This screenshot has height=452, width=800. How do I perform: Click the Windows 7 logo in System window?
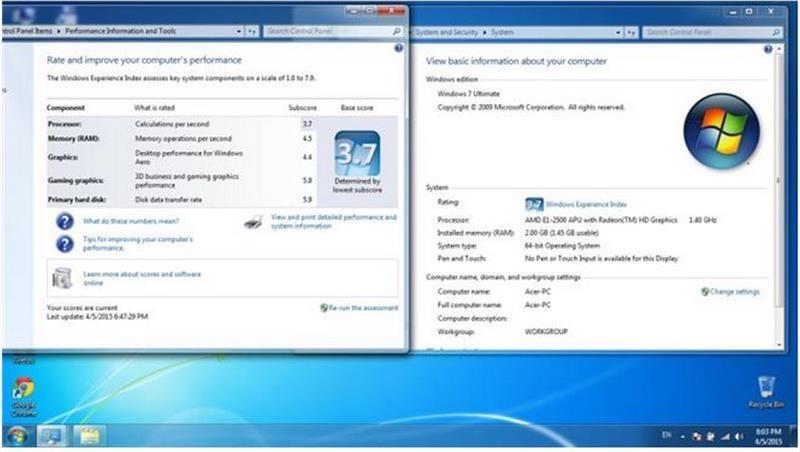pyautogui.click(x=721, y=131)
